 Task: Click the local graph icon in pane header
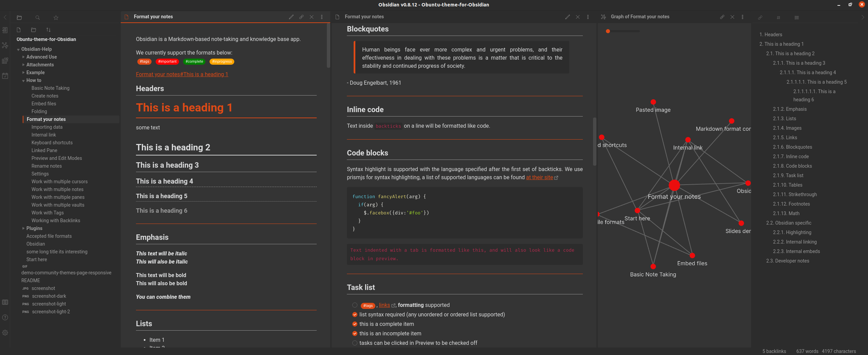click(604, 17)
